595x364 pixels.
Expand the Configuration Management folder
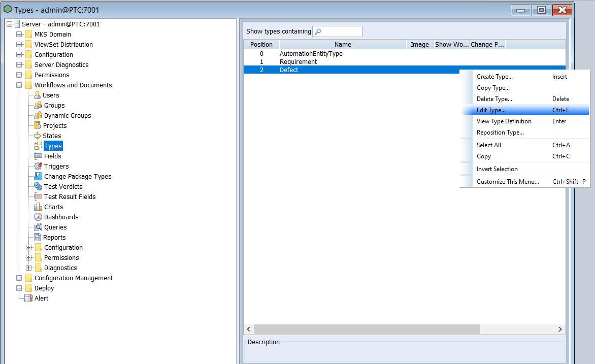tap(19, 278)
